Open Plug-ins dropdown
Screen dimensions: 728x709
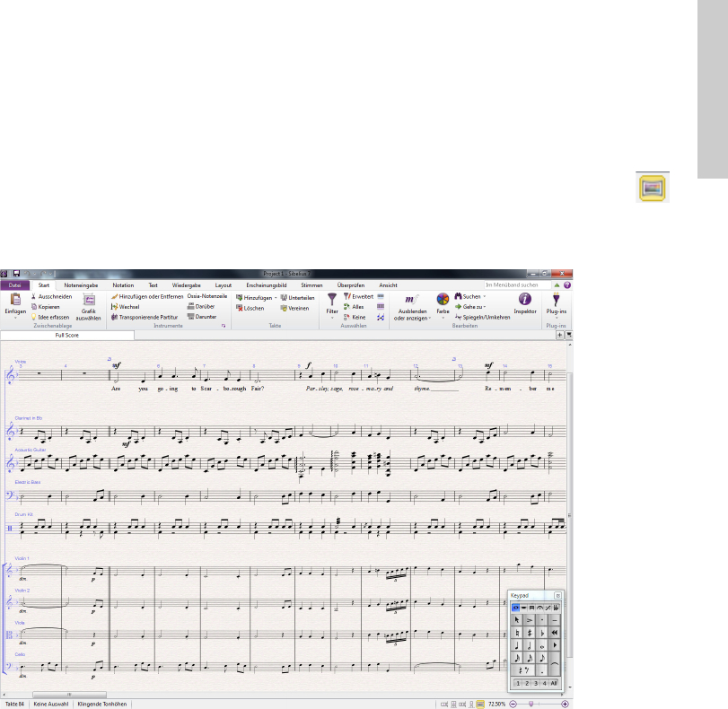pos(557,318)
